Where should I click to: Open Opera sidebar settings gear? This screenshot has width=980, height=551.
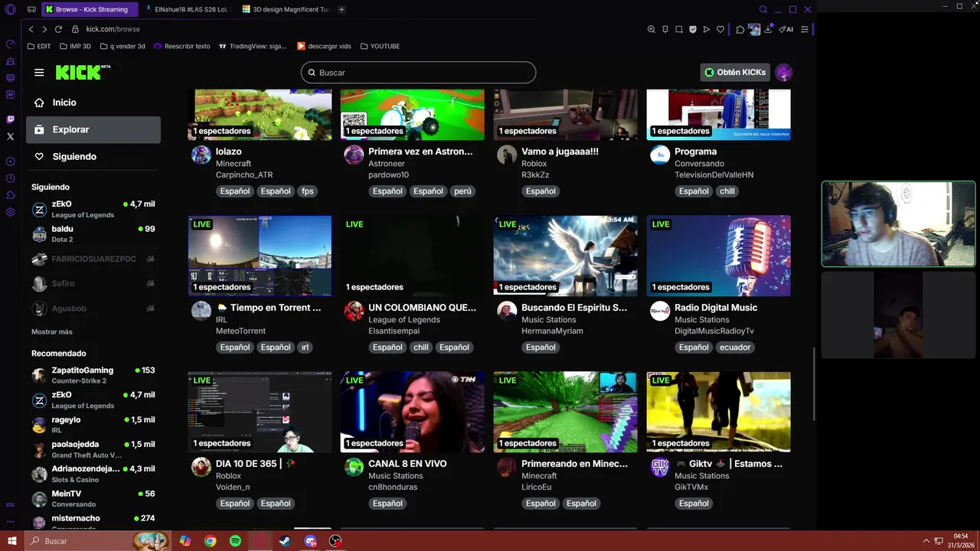pyautogui.click(x=10, y=212)
